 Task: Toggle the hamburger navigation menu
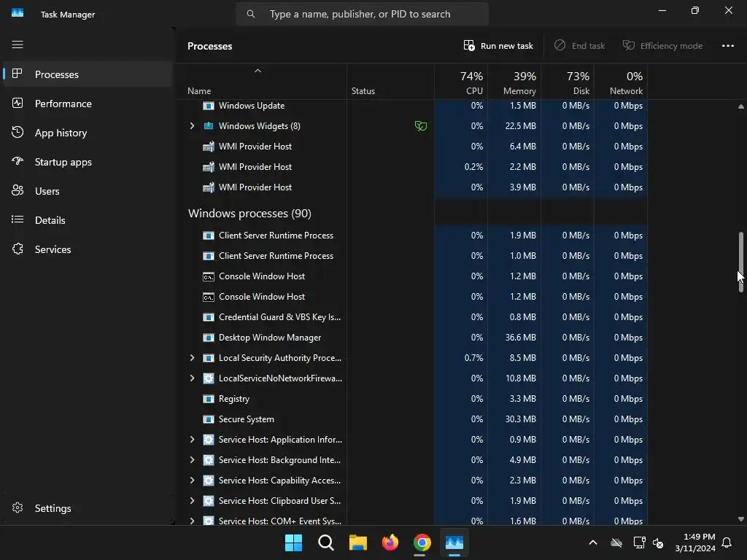point(18,44)
